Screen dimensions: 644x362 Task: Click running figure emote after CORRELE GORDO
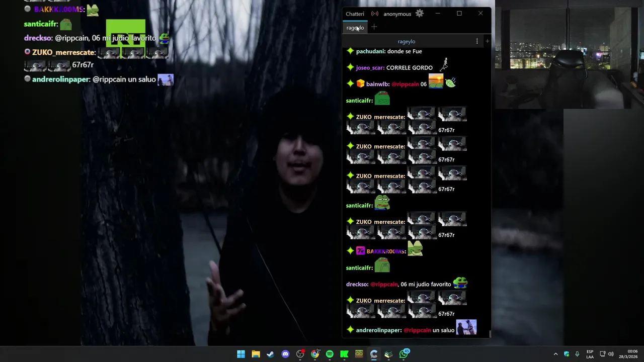click(x=444, y=64)
